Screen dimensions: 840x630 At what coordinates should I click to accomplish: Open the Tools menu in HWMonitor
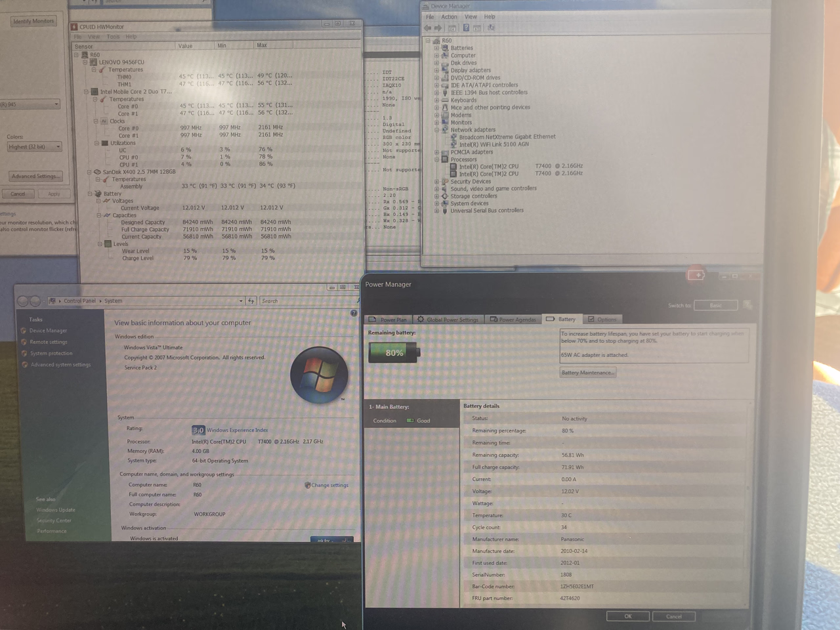tap(114, 37)
